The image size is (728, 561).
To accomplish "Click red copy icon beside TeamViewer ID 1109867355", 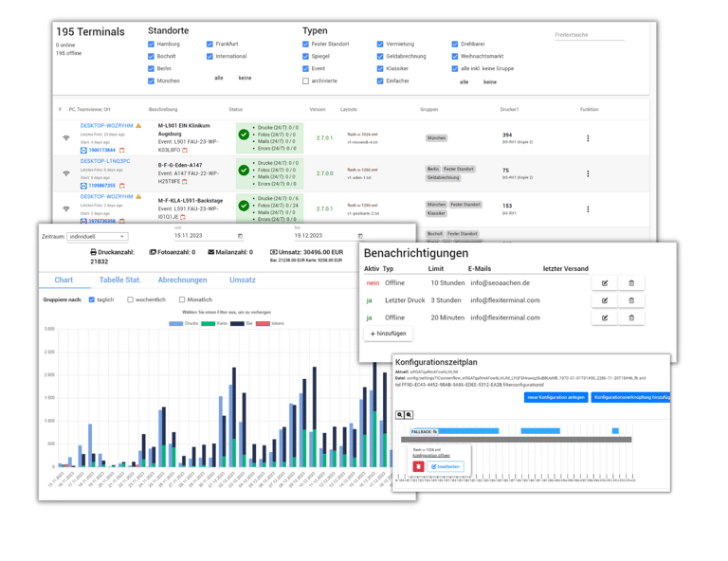I will (122, 186).
